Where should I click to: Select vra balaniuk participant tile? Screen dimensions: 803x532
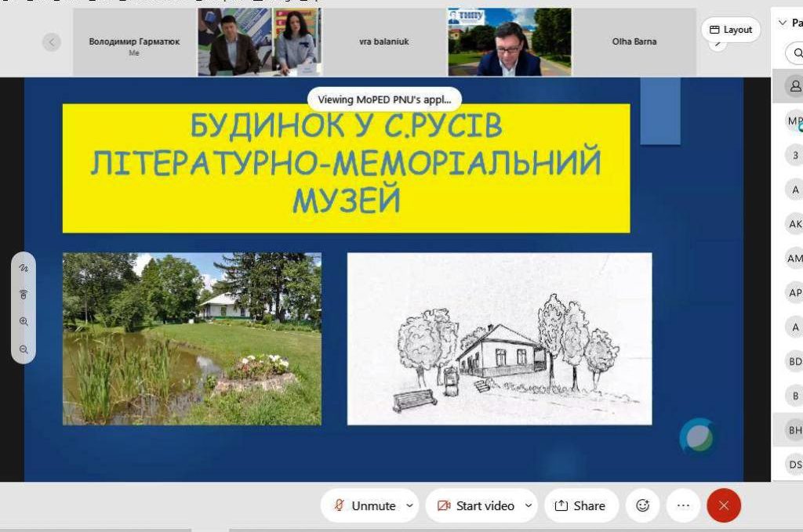tap(384, 42)
